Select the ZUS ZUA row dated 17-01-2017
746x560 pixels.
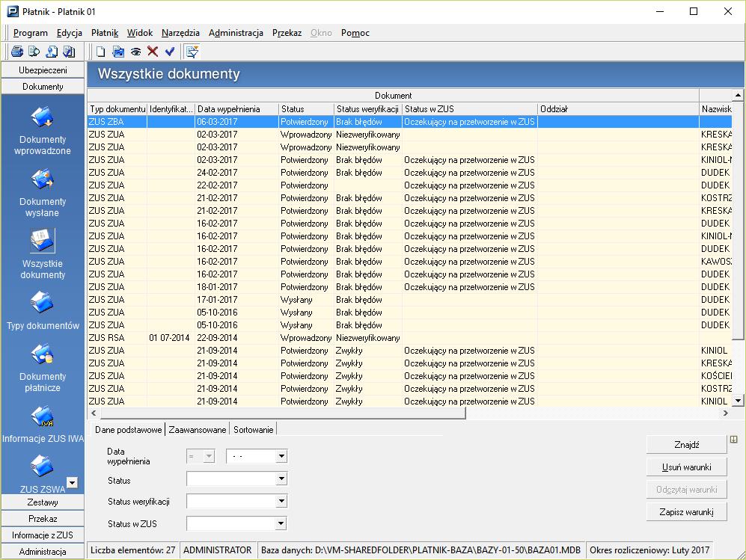pos(409,300)
